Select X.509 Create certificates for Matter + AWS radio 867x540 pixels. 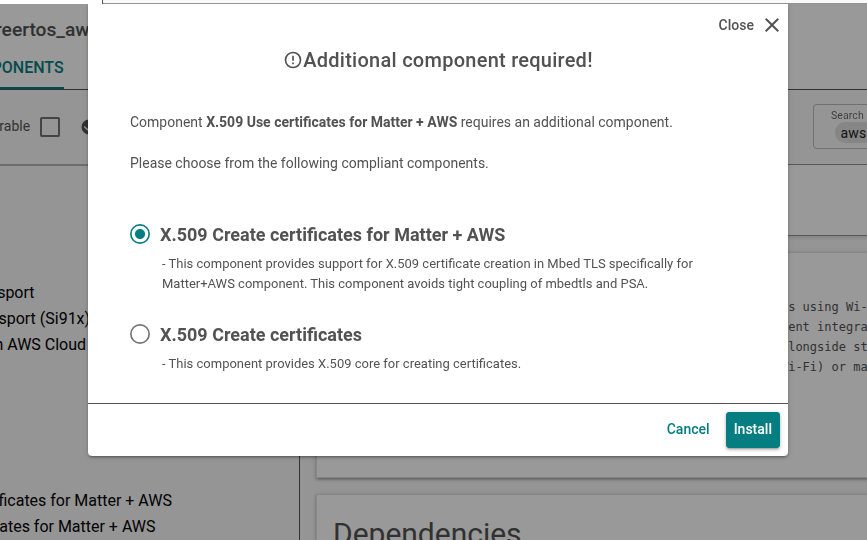click(x=140, y=234)
